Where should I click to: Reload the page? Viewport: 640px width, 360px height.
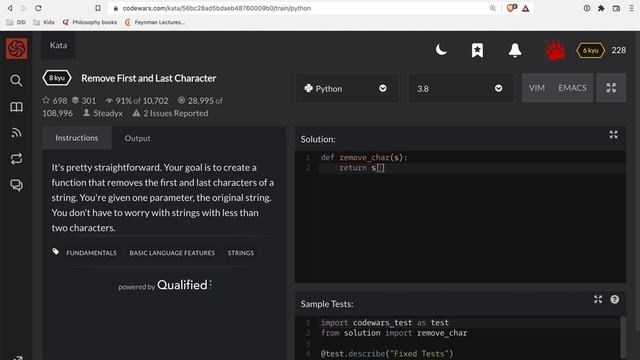tap(38, 8)
